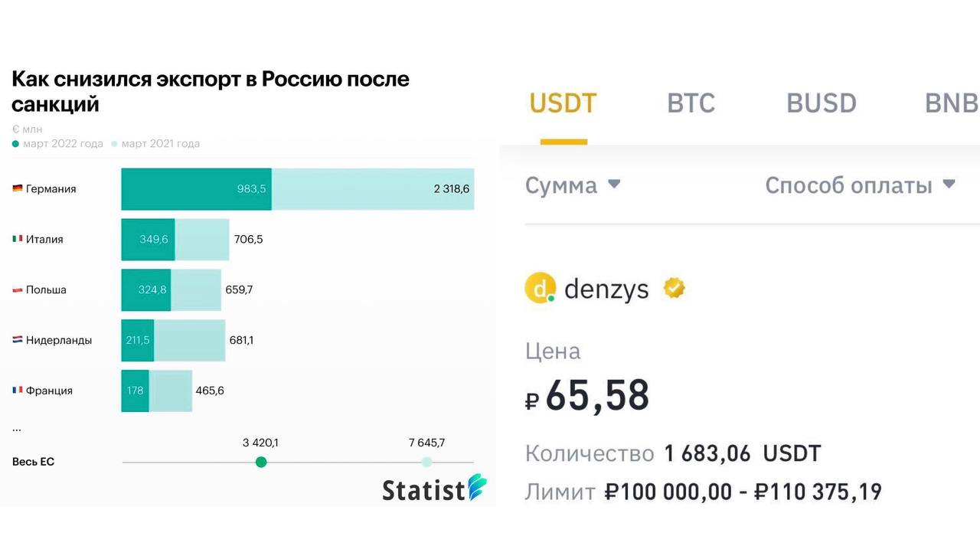Switch to the USDT tab
Image resolution: width=980 pixels, height=559 pixels.
coord(563,103)
